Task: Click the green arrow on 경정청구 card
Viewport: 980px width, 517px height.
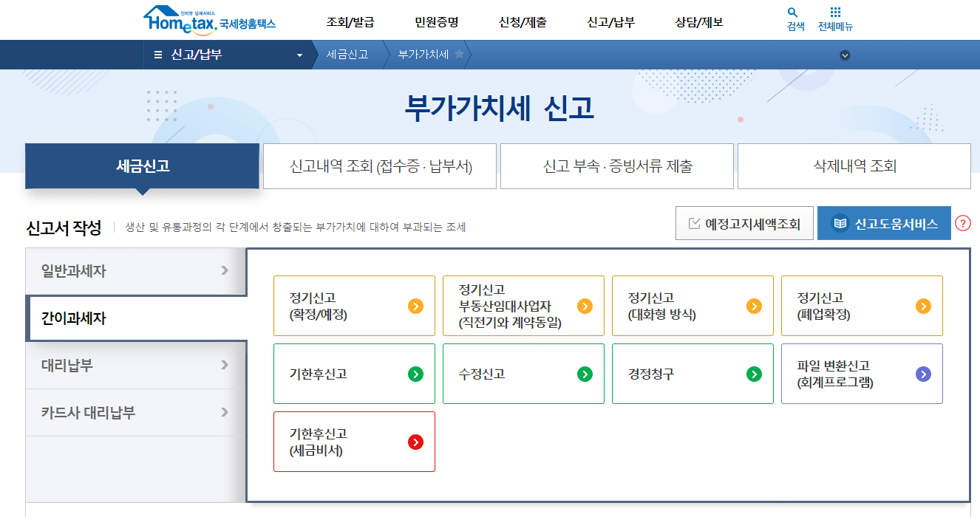Action: pos(754,374)
